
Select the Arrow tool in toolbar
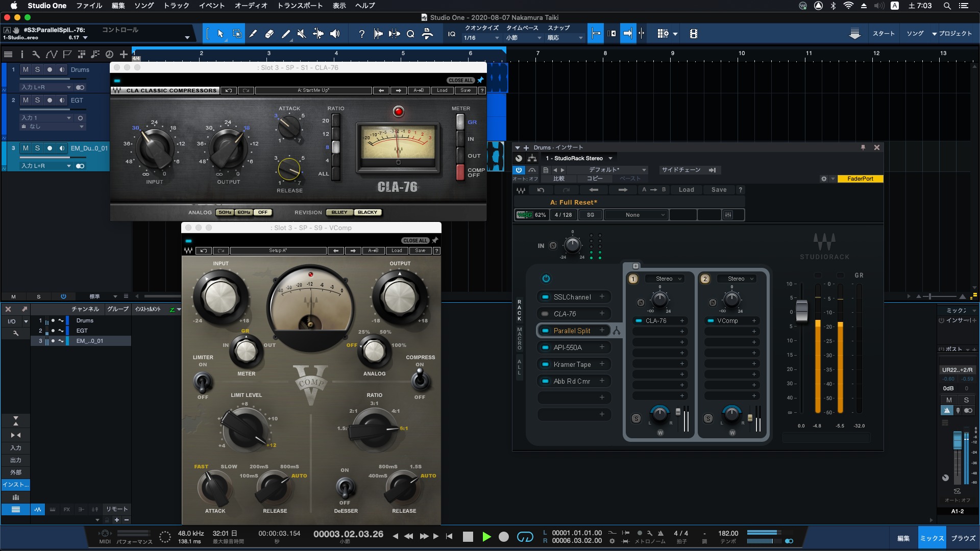(x=220, y=34)
